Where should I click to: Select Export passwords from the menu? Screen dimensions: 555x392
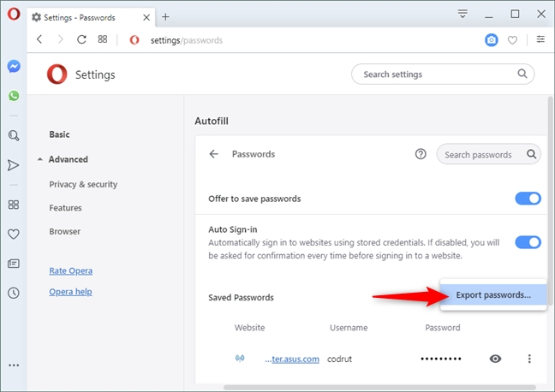[x=492, y=295]
